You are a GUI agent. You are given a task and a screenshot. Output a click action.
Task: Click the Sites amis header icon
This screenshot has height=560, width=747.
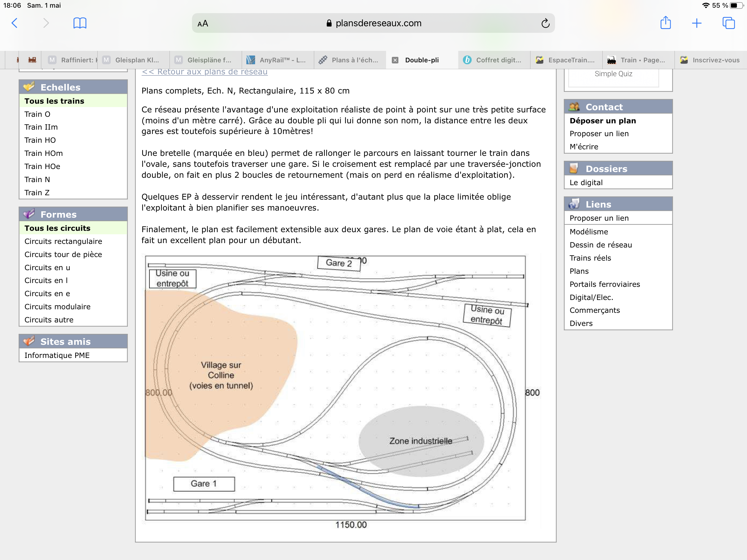[29, 341]
